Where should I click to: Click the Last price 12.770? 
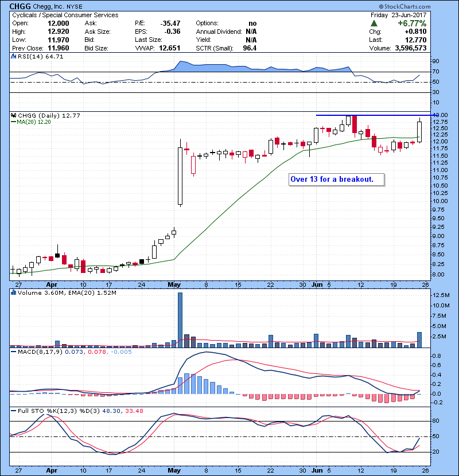pyautogui.click(x=416, y=40)
